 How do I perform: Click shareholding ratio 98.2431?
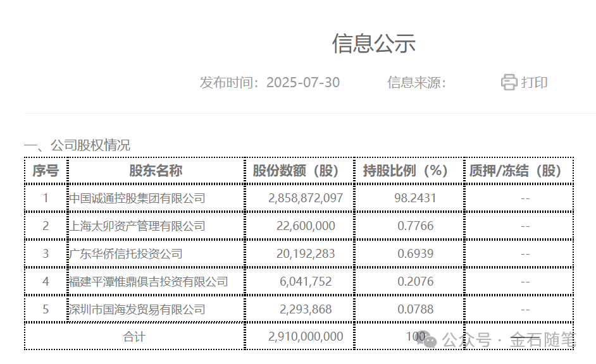point(415,198)
